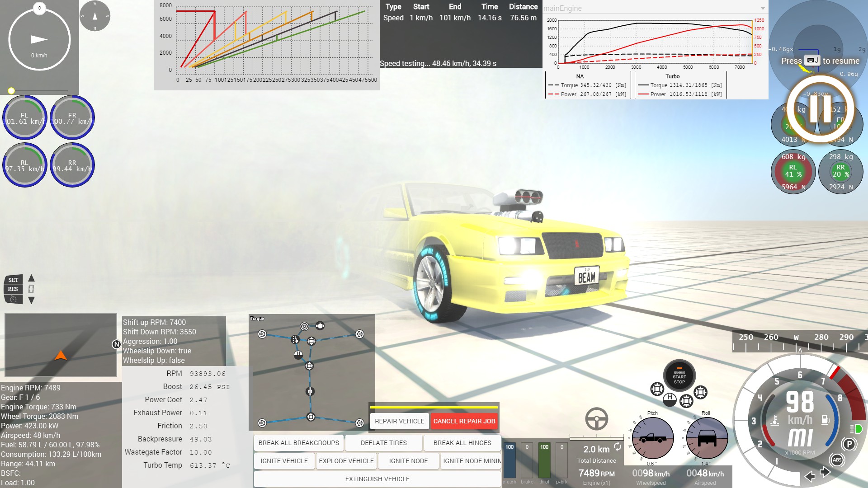Click the p-brk input bar

561,460
